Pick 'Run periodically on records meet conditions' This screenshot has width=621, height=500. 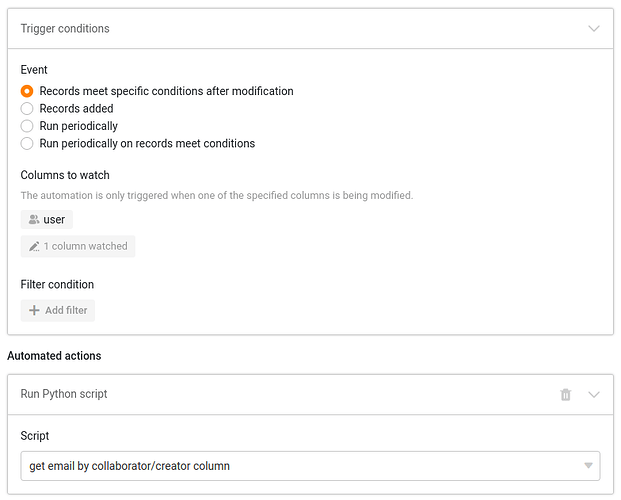[x=27, y=143]
